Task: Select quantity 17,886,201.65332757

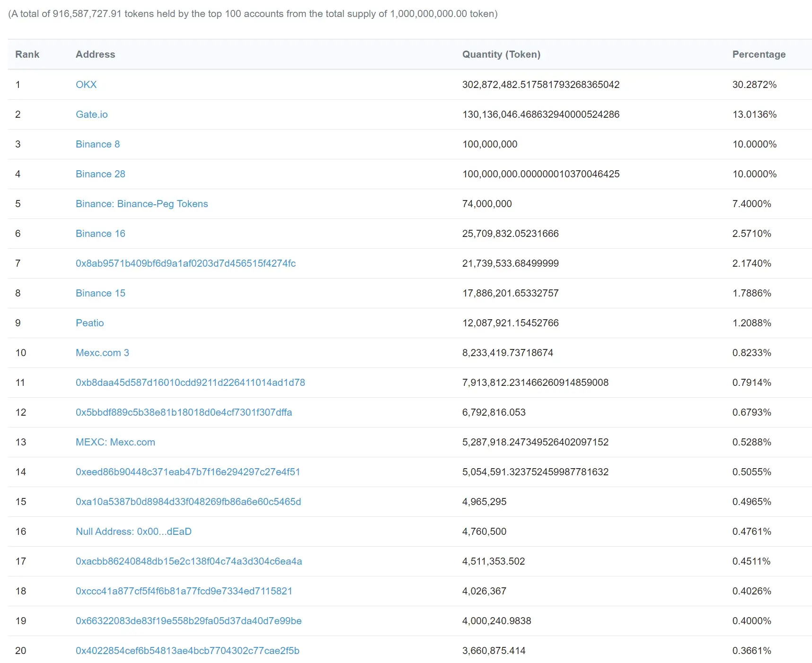Action: pos(511,293)
